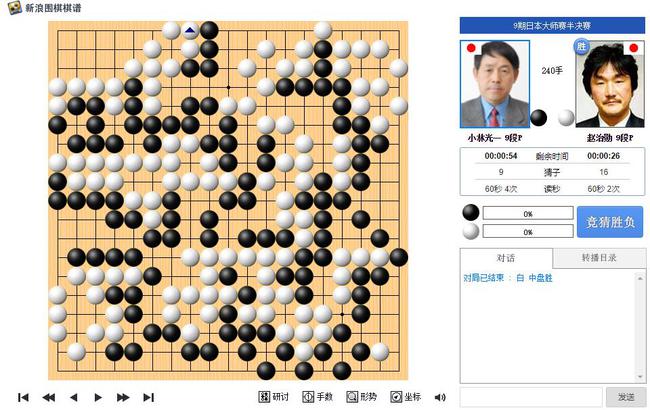Image resolution: width=650 pixels, height=410 pixels.
Task: Open the 研讨 study mode icon
Action: click(x=274, y=397)
